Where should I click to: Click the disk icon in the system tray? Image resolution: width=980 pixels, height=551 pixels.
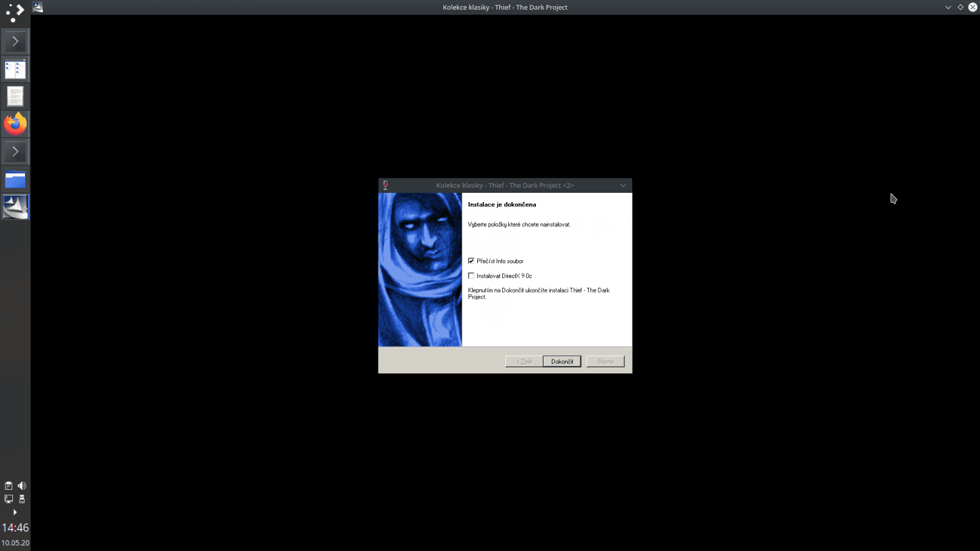pos(22,499)
